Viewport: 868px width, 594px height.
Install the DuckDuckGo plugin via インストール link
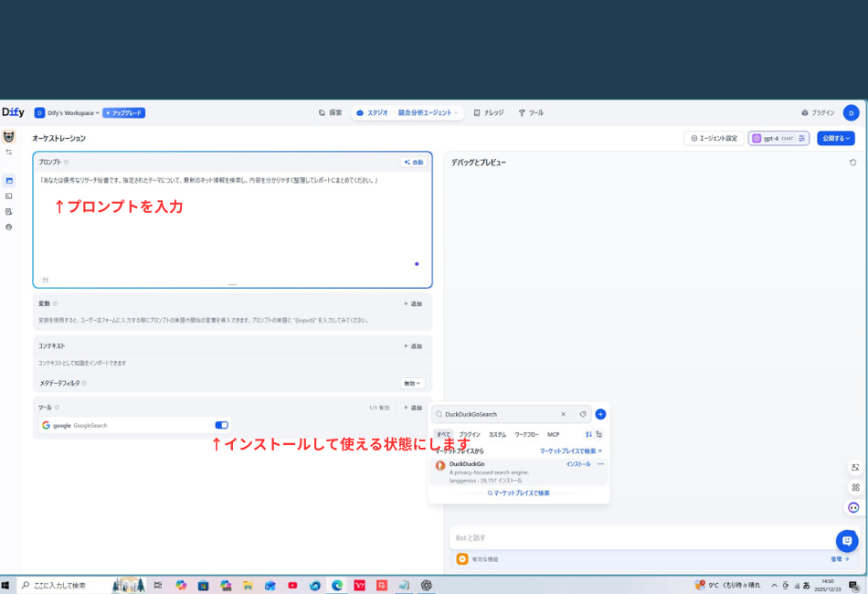[579, 464]
